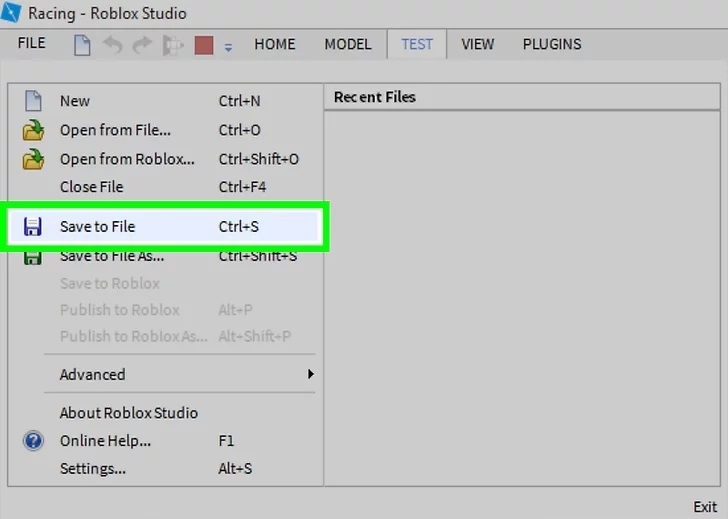Switch to the PLUGINS tab
The width and height of the screenshot is (728, 519).
[552, 44]
